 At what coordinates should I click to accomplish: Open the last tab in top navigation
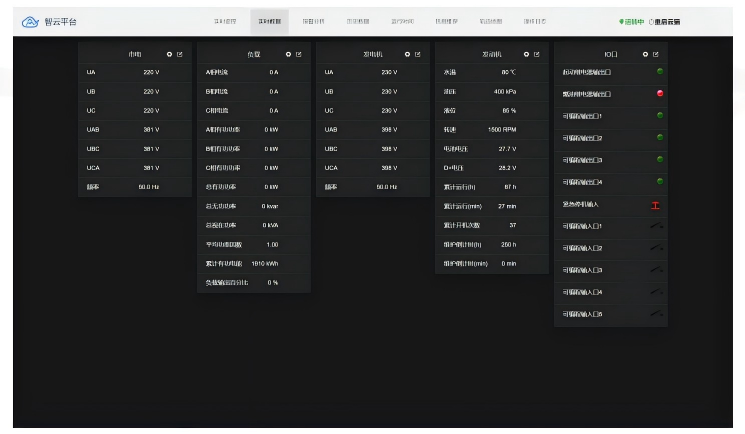pos(535,21)
